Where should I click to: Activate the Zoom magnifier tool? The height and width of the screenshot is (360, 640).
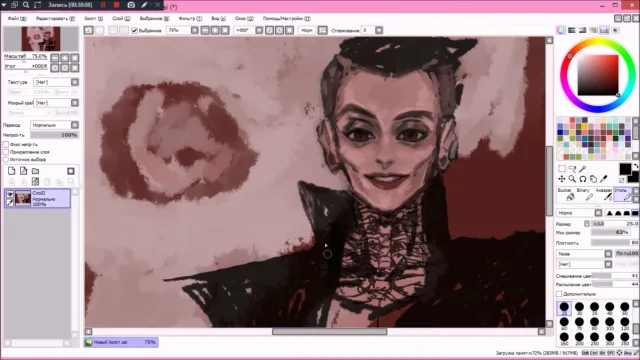click(x=573, y=179)
